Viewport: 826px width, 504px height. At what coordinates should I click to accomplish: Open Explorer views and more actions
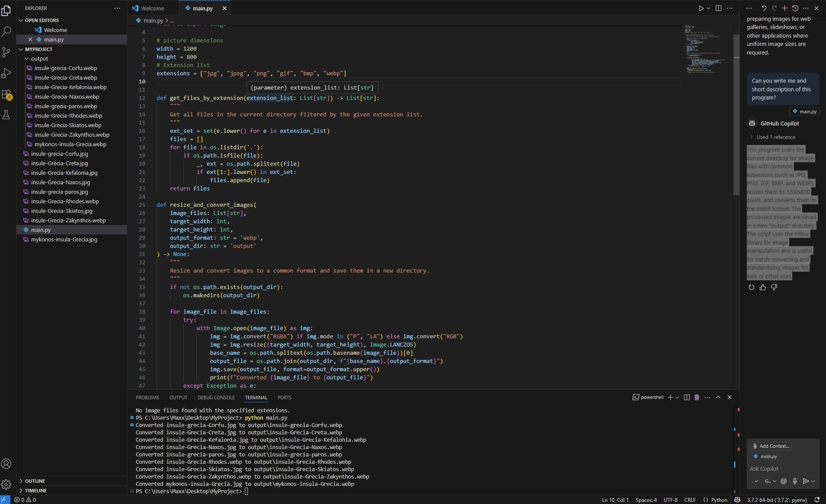click(117, 8)
